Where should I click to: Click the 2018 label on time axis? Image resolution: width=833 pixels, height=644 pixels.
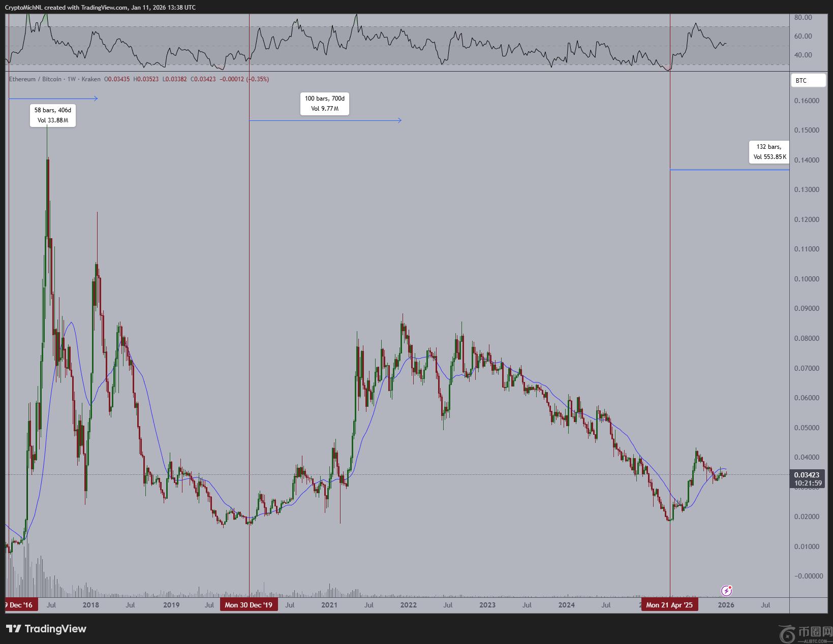click(91, 605)
